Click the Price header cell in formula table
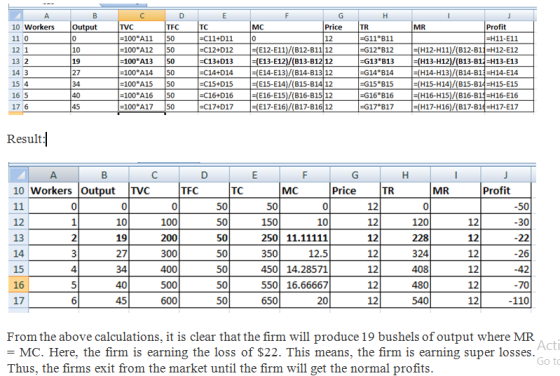The image size is (560, 376). point(341,27)
